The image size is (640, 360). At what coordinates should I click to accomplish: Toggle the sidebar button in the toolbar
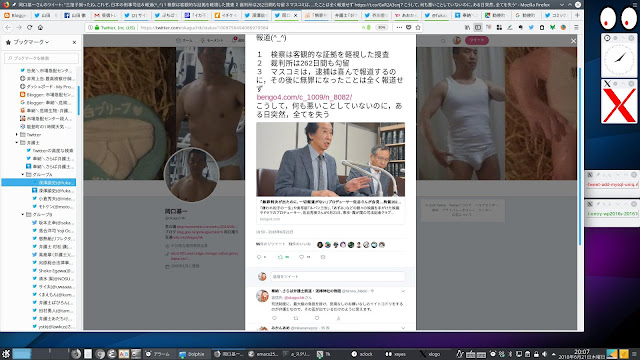tap(478, 27)
